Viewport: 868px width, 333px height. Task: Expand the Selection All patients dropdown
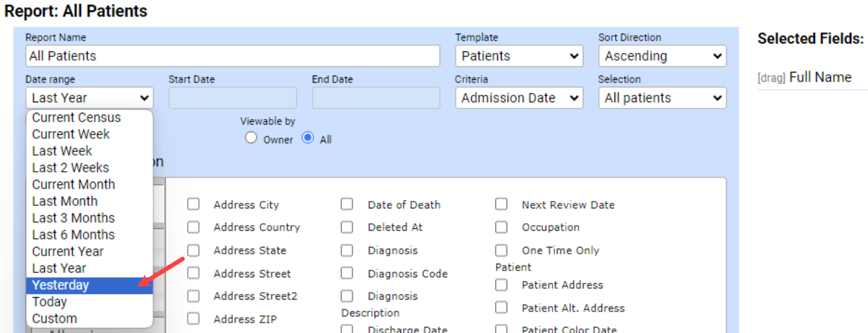click(662, 98)
